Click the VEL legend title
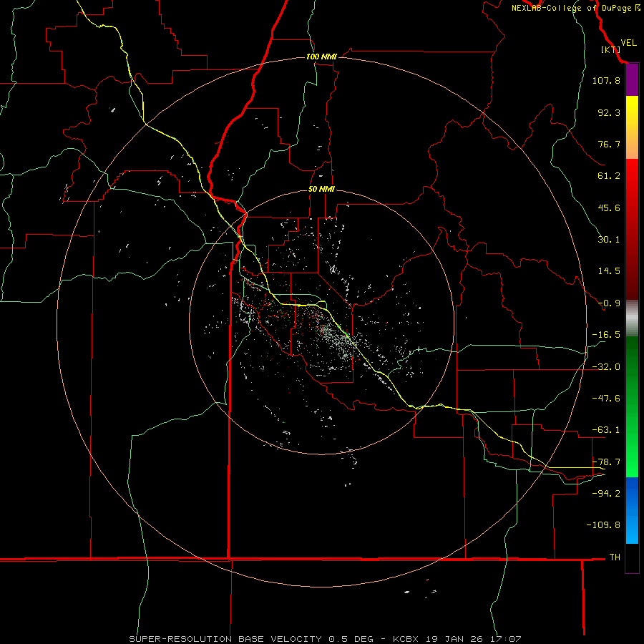 click(629, 43)
